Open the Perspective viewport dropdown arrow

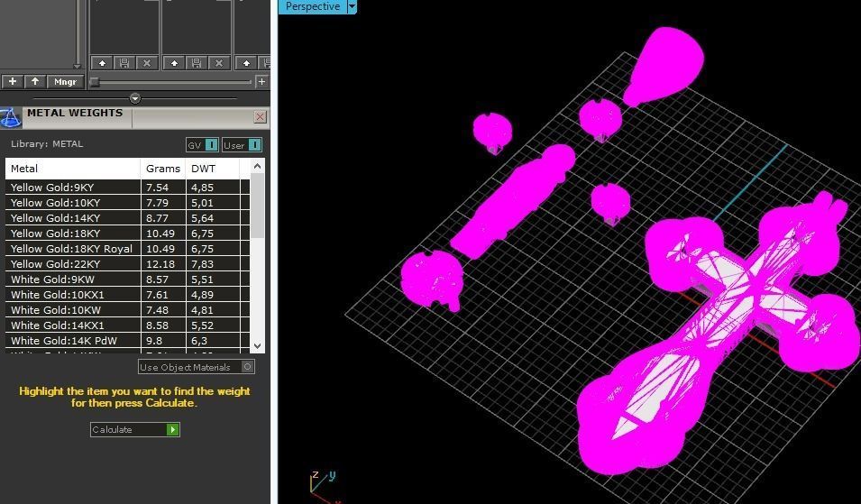coord(352,6)
